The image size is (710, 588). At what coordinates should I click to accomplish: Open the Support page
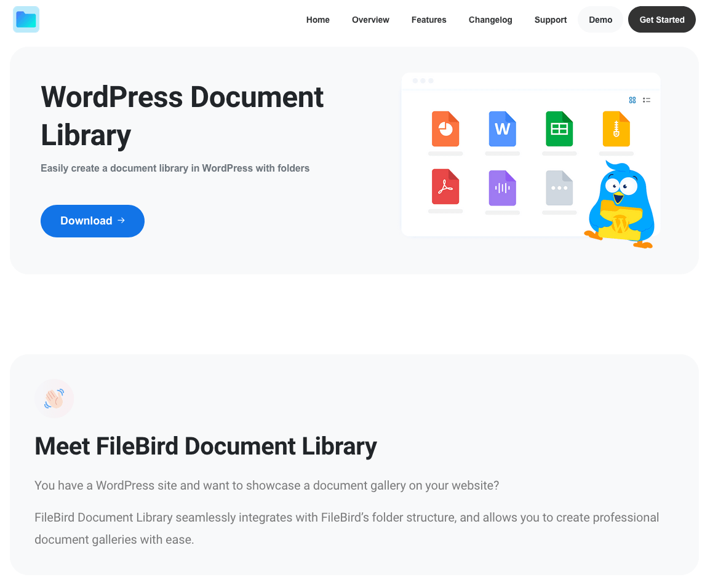(551, 20)
